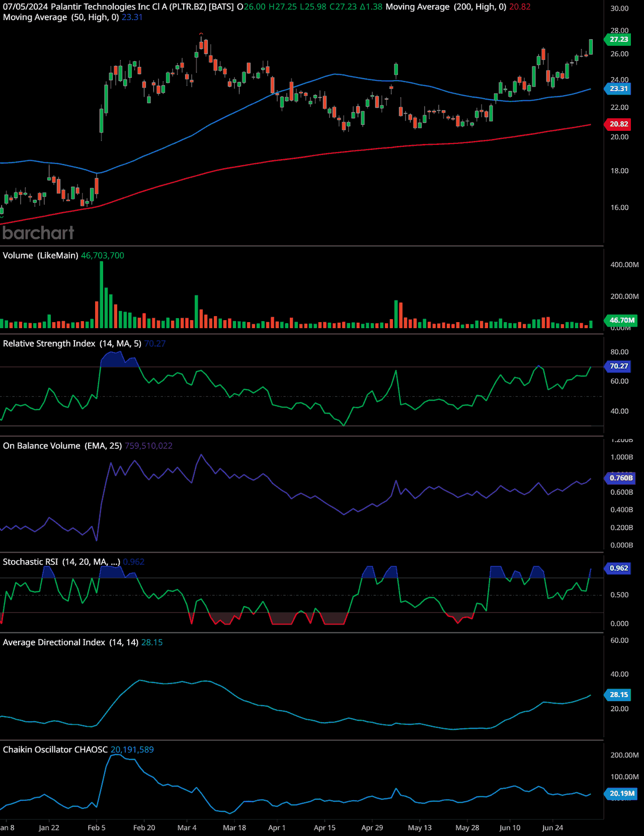Click the 759,510,022 OBV reading
The width and height of the screenshot is (644, 836).
tap(149, 446)
